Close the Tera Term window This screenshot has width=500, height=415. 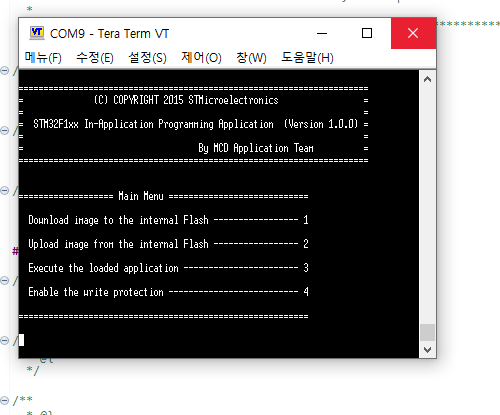tap(413, 33)
